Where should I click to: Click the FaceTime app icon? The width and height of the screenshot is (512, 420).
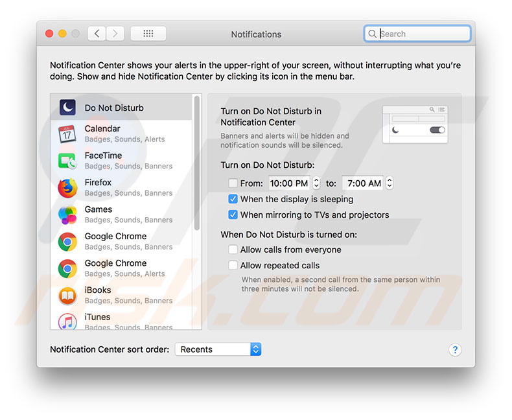pyautogui.click(x=67, y=161)
